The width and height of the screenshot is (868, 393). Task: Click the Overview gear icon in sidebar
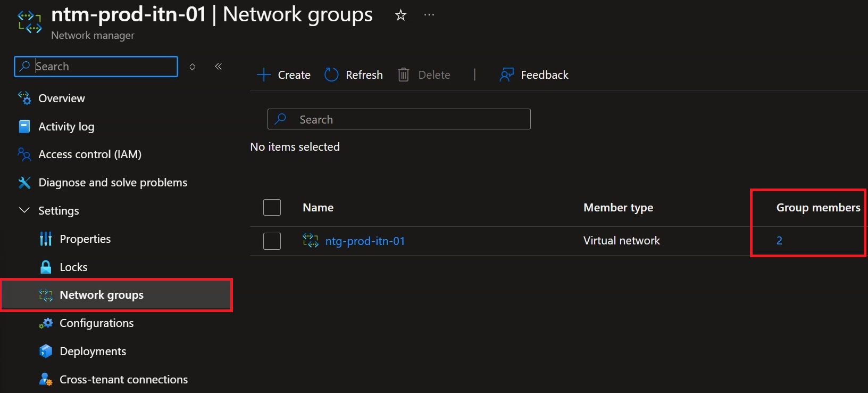pos(24,98)
